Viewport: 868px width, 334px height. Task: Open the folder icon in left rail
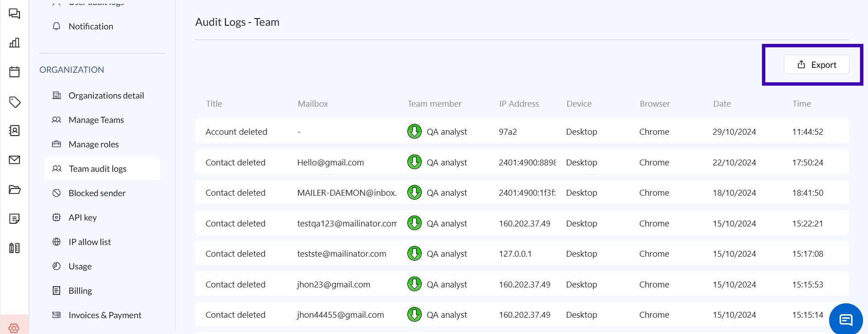point(14,189)
